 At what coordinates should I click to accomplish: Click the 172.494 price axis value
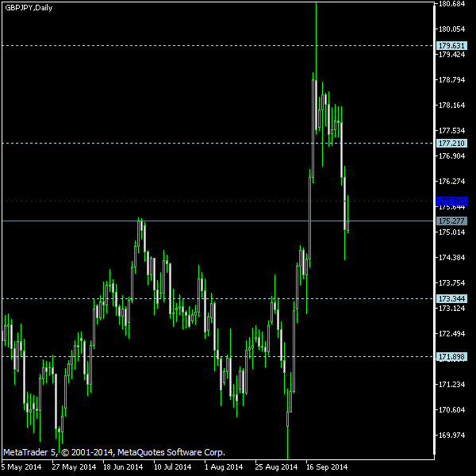pos(451,334)
